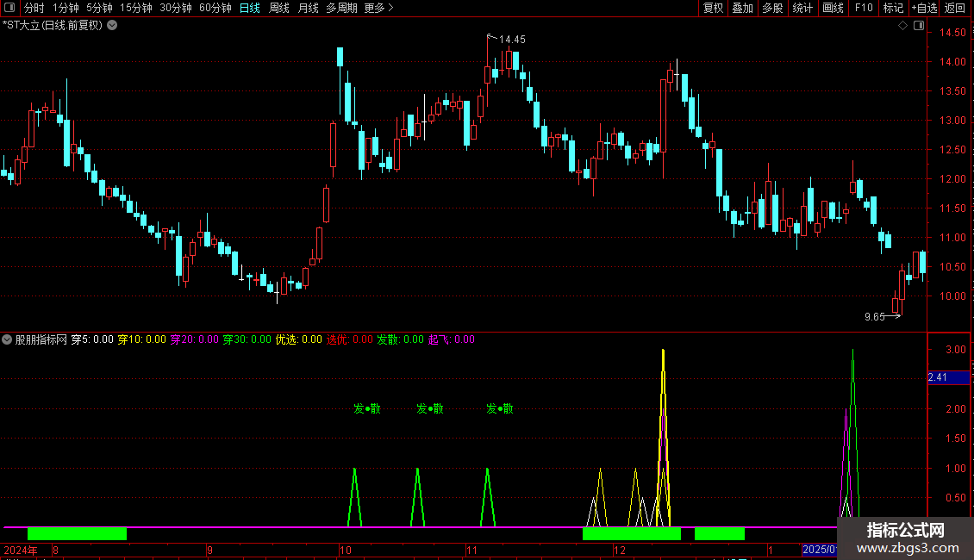
Task: Click month 12 on the time axis
Action: tap(620, 550)
